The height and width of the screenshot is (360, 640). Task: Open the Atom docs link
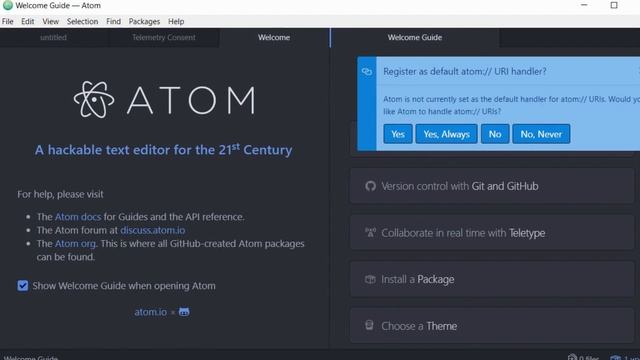coord(78,217)
